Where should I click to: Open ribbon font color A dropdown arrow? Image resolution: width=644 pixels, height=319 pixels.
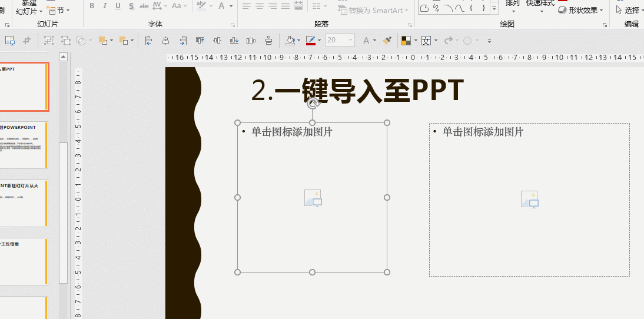pyautogui.click(x=231, y=6)
